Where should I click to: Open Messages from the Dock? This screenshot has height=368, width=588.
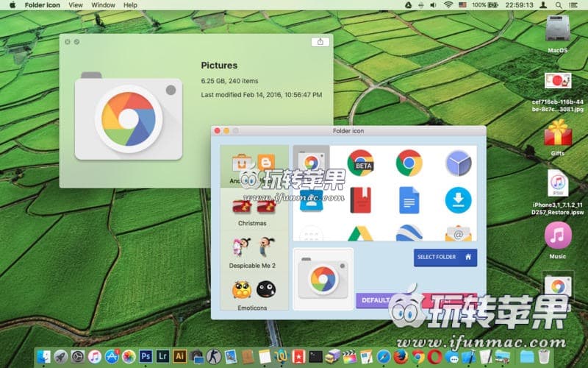point(452,356)
